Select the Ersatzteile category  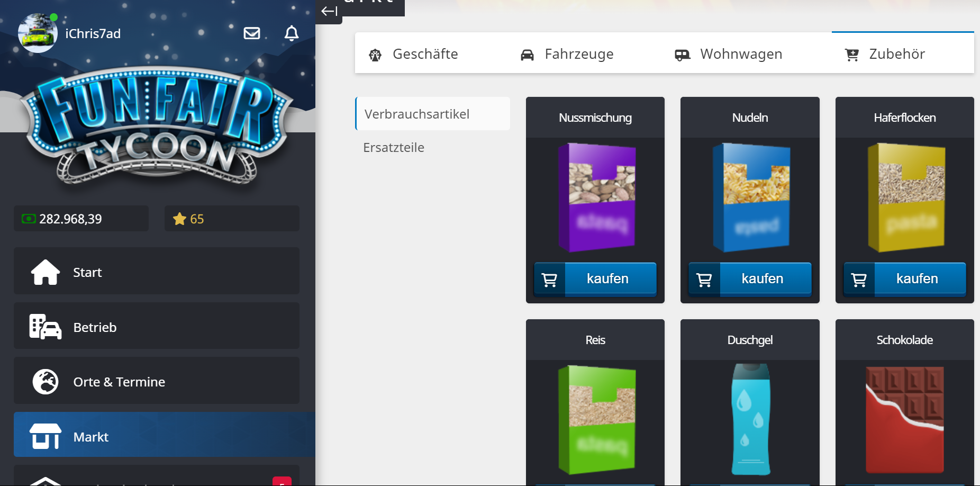tap(394, 147)
